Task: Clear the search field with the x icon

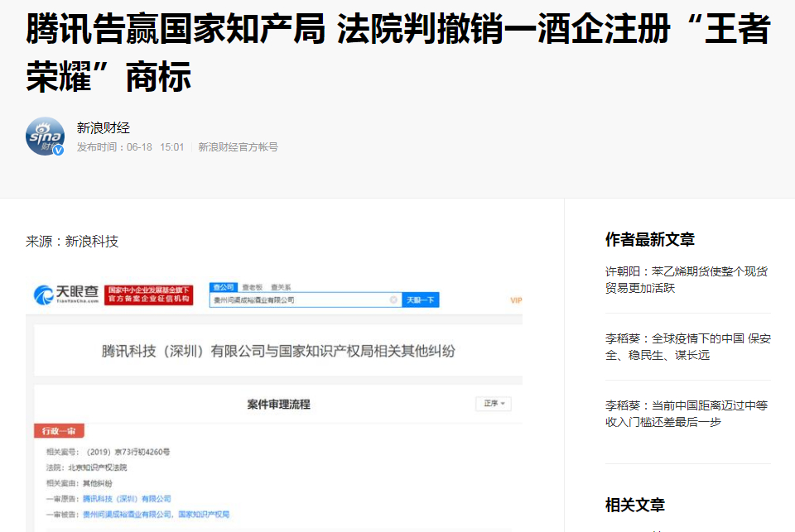Action: point(393,300)
